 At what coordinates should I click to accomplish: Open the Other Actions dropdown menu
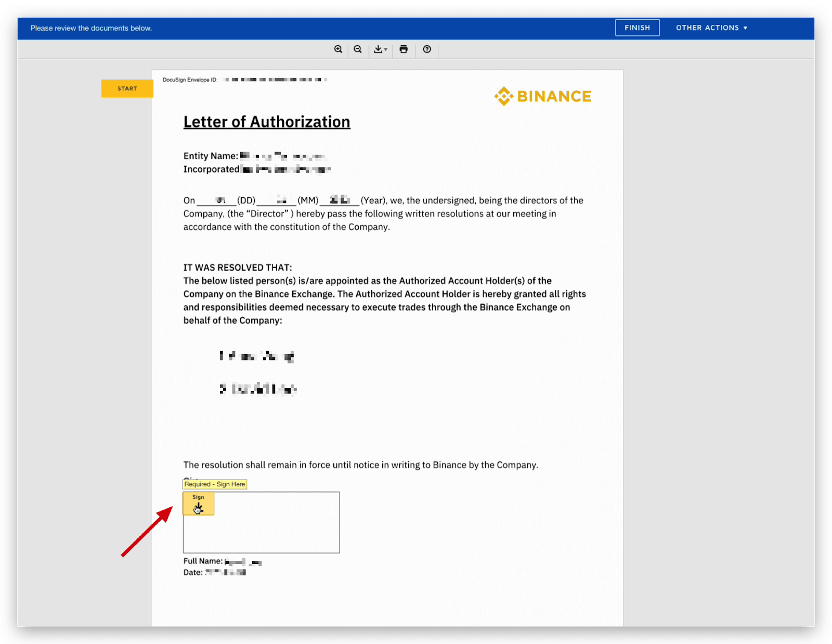click(x=711, y=28)
